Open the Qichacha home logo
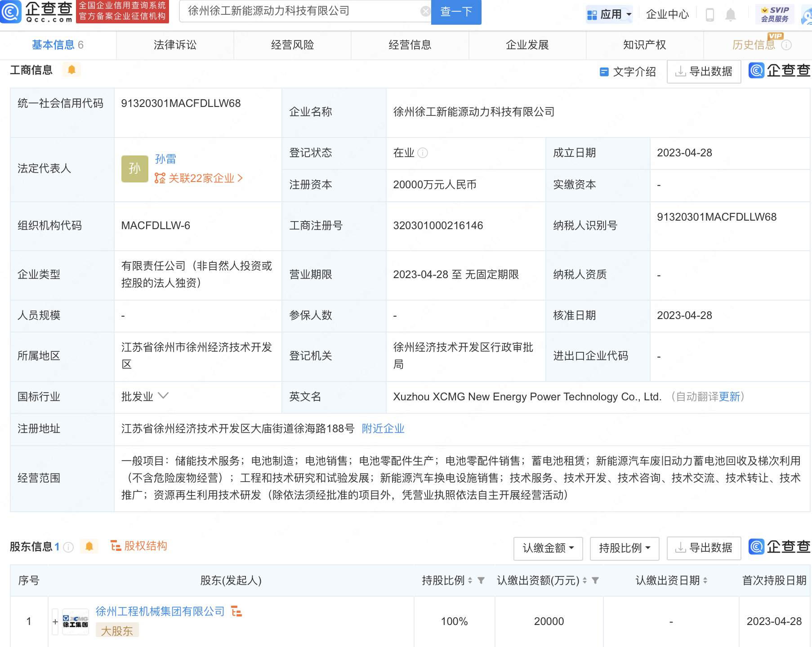The width and height of the screenshot is (812, 647). point(37,12)
